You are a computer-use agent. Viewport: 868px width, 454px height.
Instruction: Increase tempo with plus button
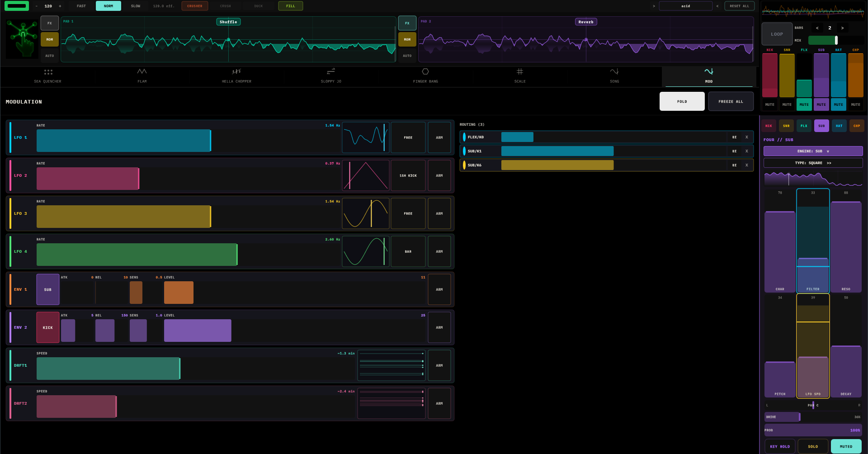60,6
